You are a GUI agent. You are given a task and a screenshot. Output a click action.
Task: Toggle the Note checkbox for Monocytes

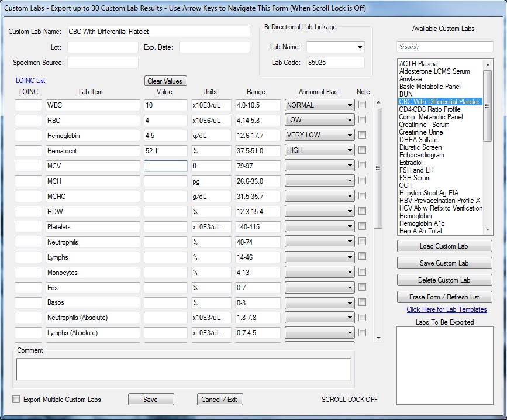pyautogui.click(x=362, y=271)
